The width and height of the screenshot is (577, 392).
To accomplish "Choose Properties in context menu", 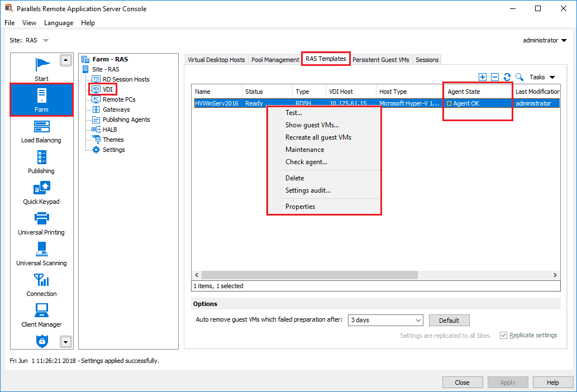I will click(x=324, y=207).
